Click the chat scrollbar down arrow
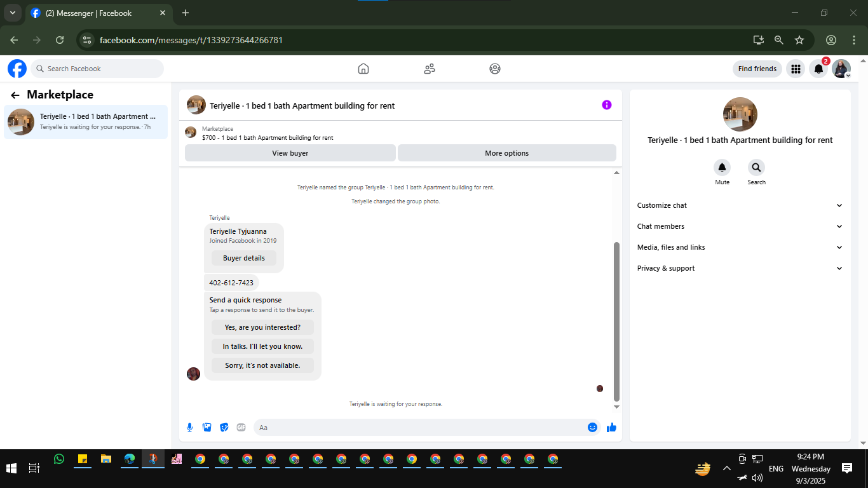 tap(616, 407)
